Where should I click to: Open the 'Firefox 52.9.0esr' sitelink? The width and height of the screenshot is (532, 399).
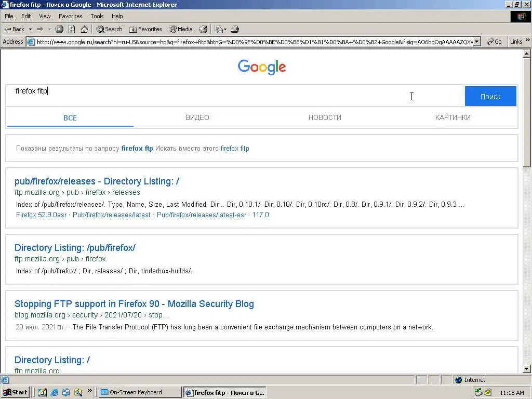[x=42, y=215]
